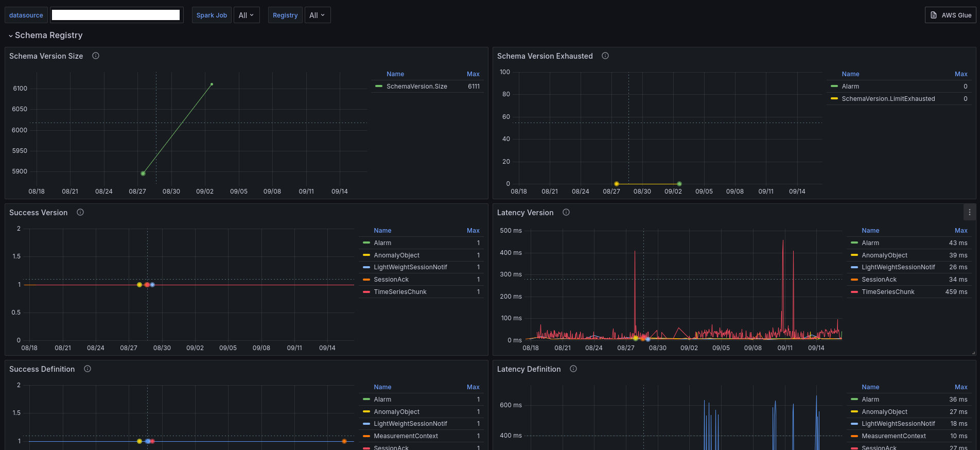
Task: Open Latency Version info icon
Action: click(x=566, y=212)
